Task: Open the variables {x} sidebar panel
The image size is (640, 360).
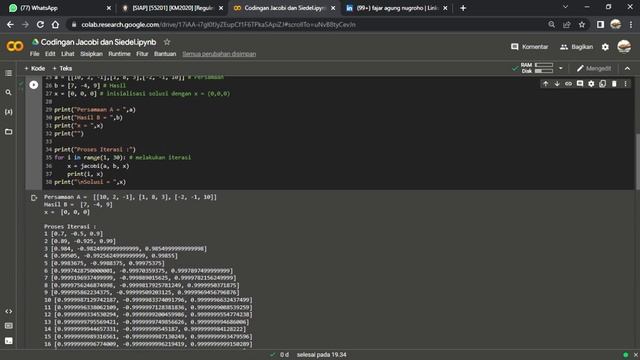Action: (9, 112)
